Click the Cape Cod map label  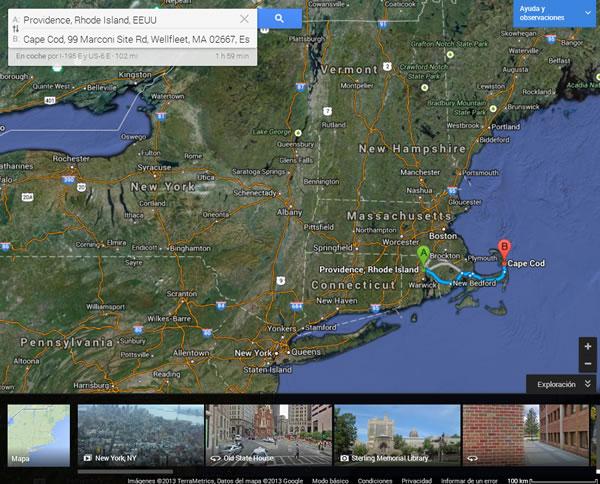(526, 263)
